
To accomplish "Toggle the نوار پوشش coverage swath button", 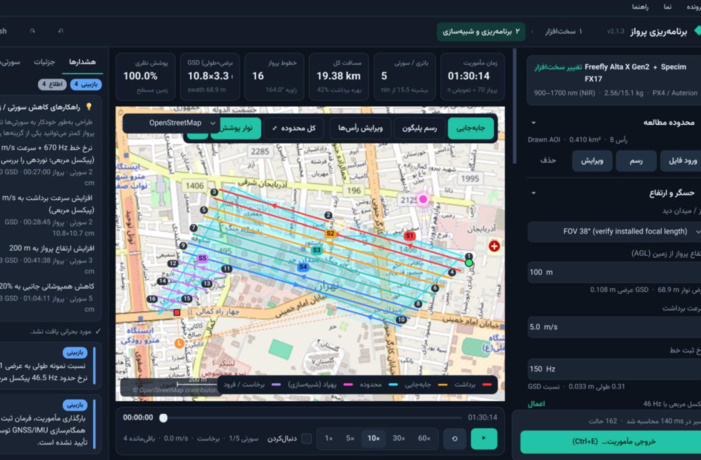I will (236, 128).
